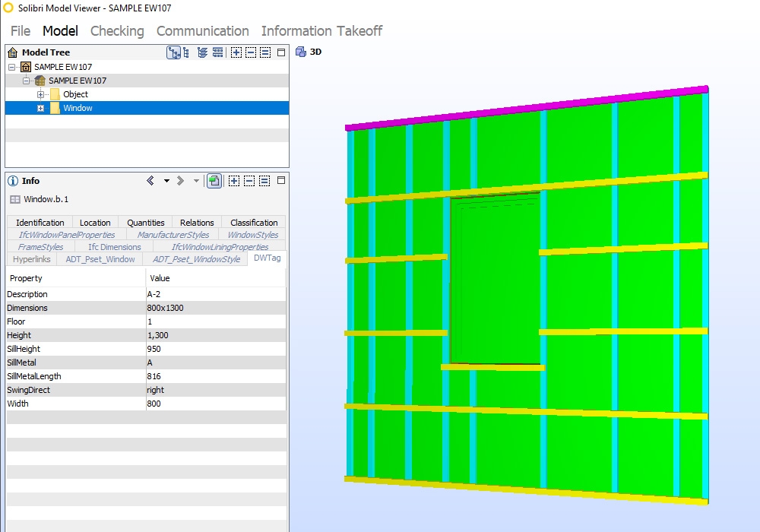760x532 pixels.
Task: Switch Model Tree to component hierarchy view
Action: click(187, 52)
